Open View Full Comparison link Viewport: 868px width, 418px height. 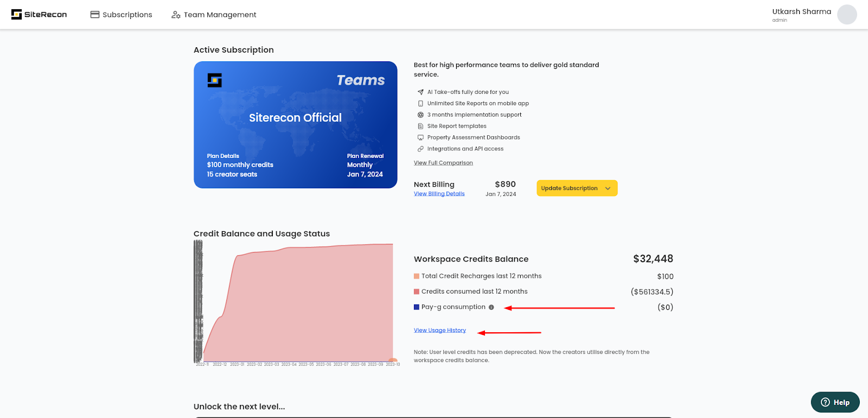coord(443,163)
